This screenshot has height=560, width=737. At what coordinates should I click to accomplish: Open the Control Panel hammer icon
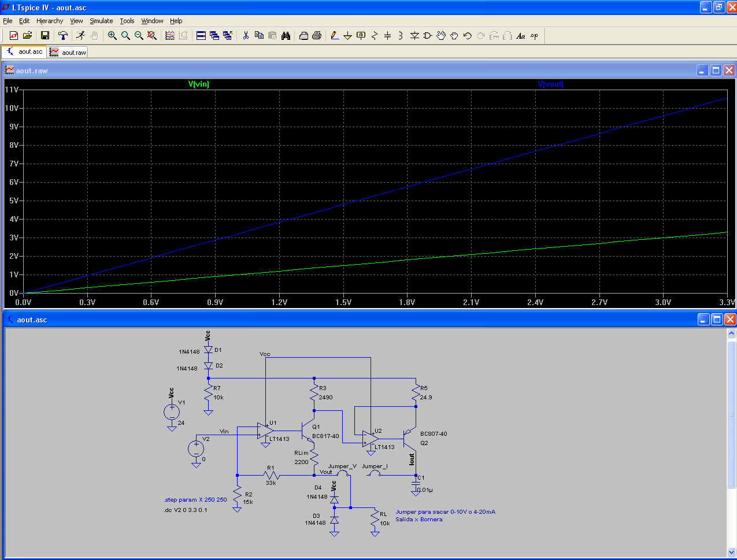(x=63, y=36)
